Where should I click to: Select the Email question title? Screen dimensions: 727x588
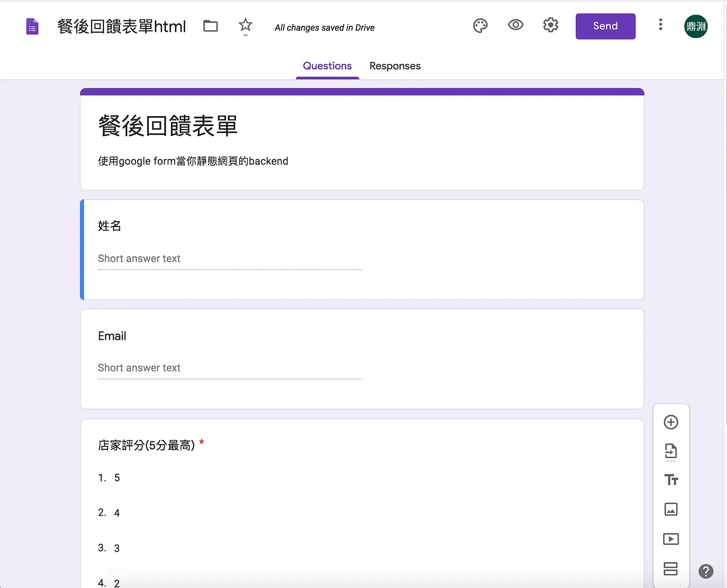[112, 336]
